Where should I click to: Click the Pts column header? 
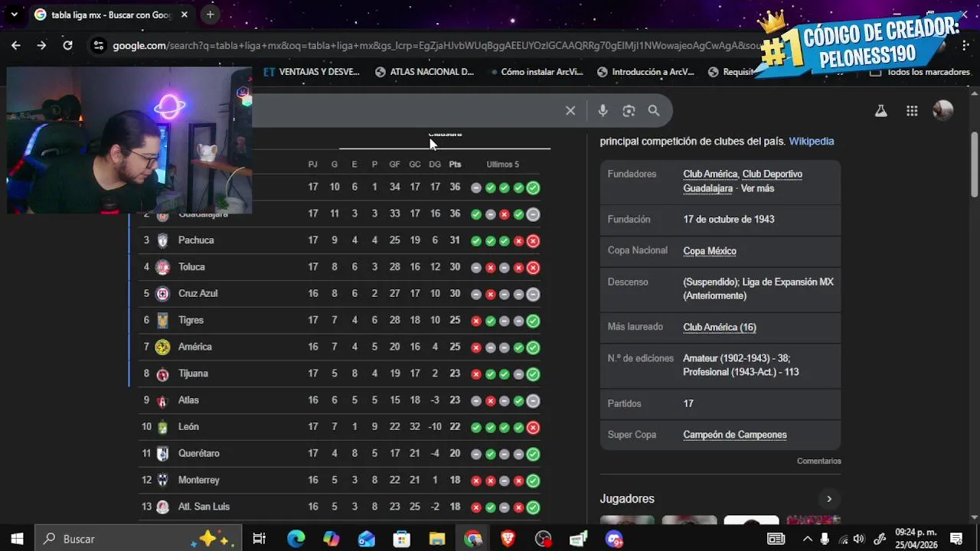point(455,165)
